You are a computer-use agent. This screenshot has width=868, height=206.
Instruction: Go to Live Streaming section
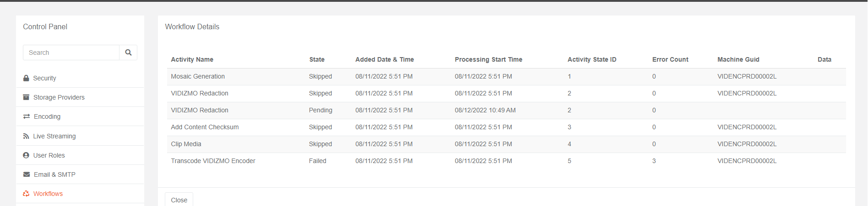pyautogui.click(x=54, y=136)
